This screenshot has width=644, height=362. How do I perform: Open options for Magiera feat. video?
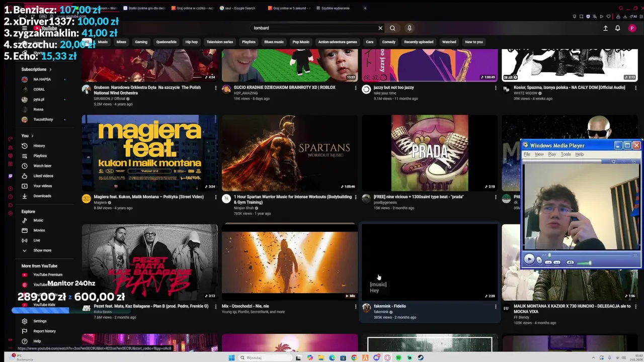pyautogui.click(x=216, y=197)
